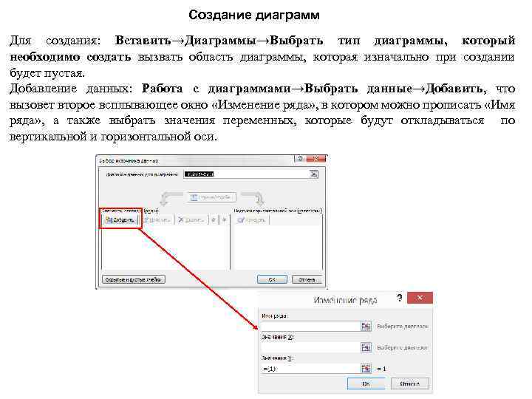The image size is (532, 399).
Task: Click help icon in the data source dialog
Action: click(299, 159)
